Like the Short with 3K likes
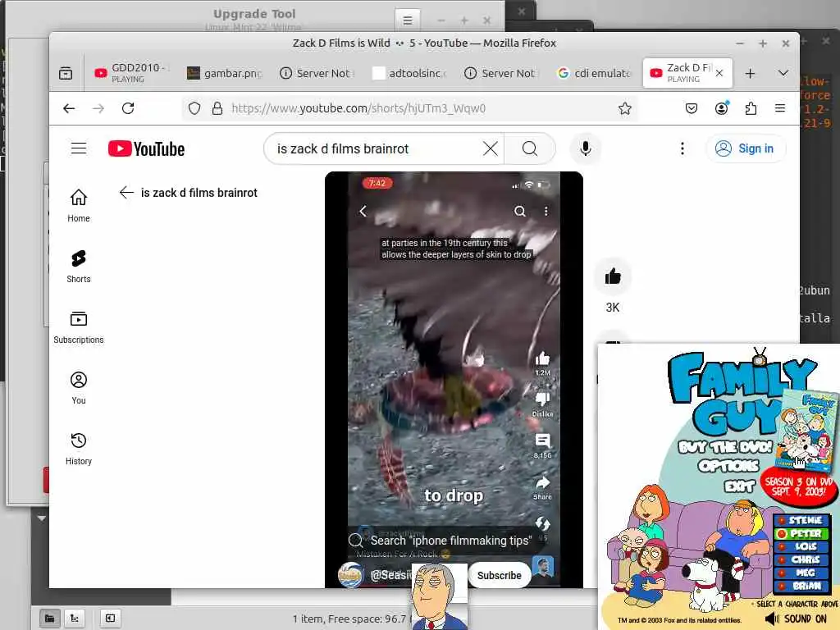This screenshot has width=840, height=630. (613, 276)
